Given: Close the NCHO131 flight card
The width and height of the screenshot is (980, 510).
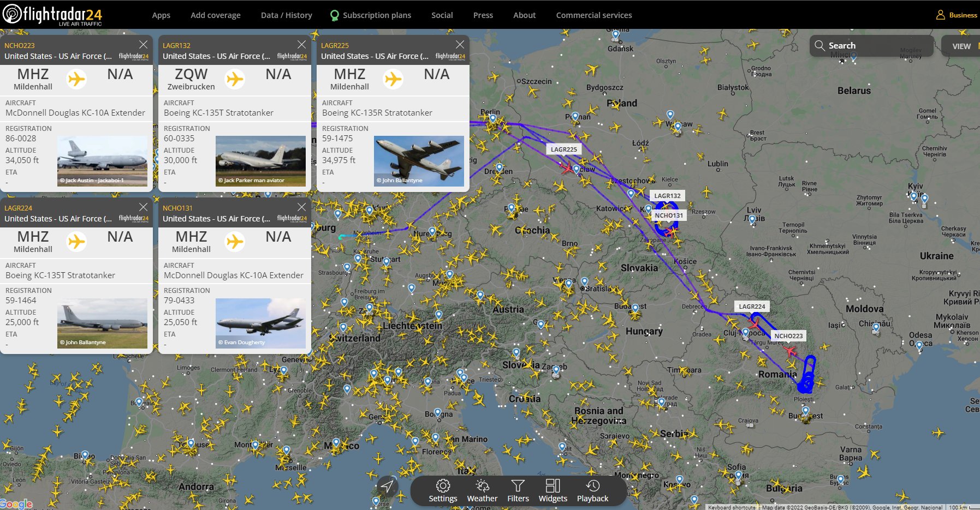Looking at the screenshot, I should coord(301,207).
